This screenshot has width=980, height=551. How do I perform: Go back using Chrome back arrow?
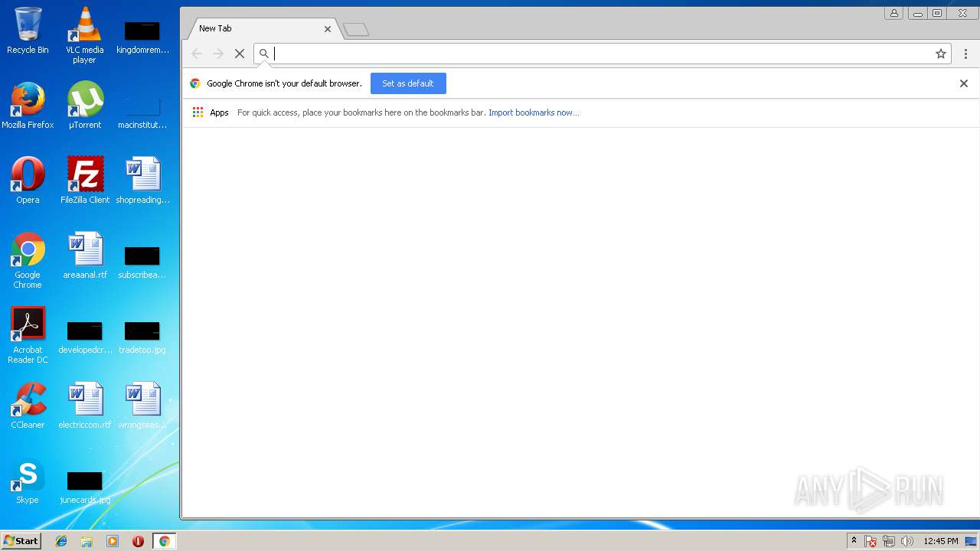197,54
